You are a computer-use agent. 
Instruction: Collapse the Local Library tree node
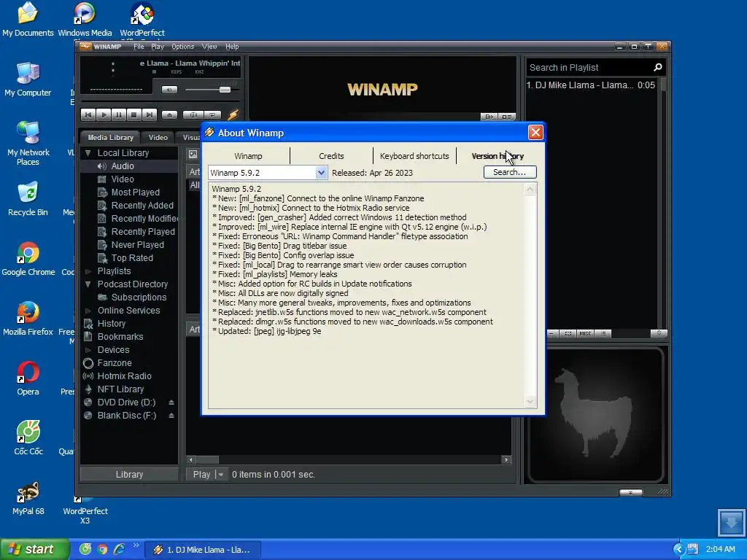click(88, 153)
